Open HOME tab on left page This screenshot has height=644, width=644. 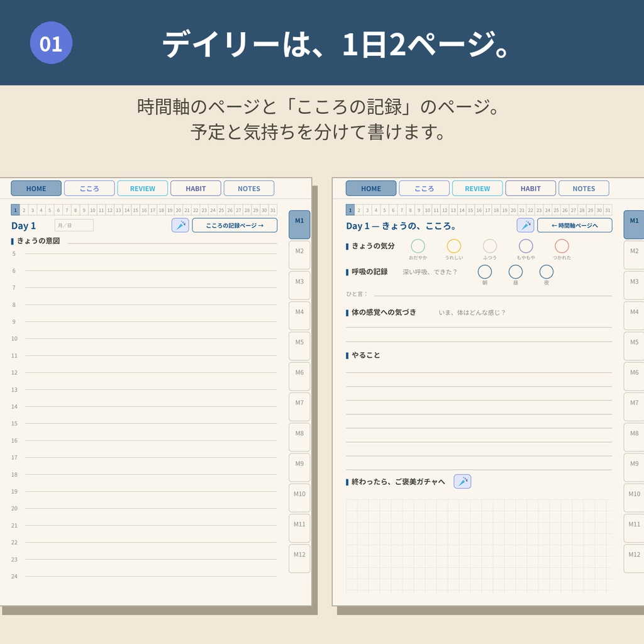tap(36, 189)
